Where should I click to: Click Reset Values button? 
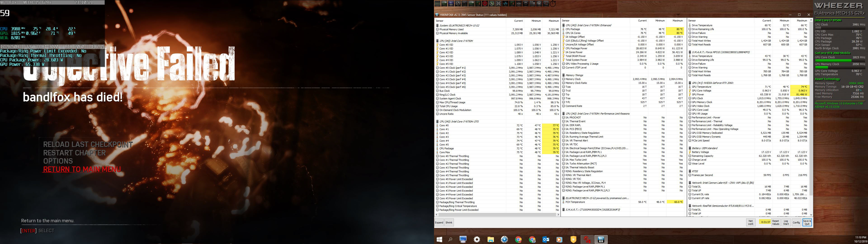click(776, 223)
